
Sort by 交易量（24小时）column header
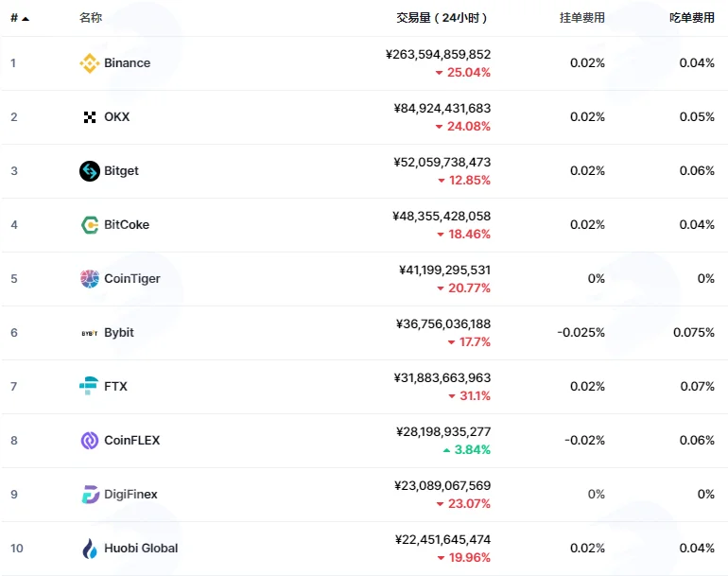(442, 18)
